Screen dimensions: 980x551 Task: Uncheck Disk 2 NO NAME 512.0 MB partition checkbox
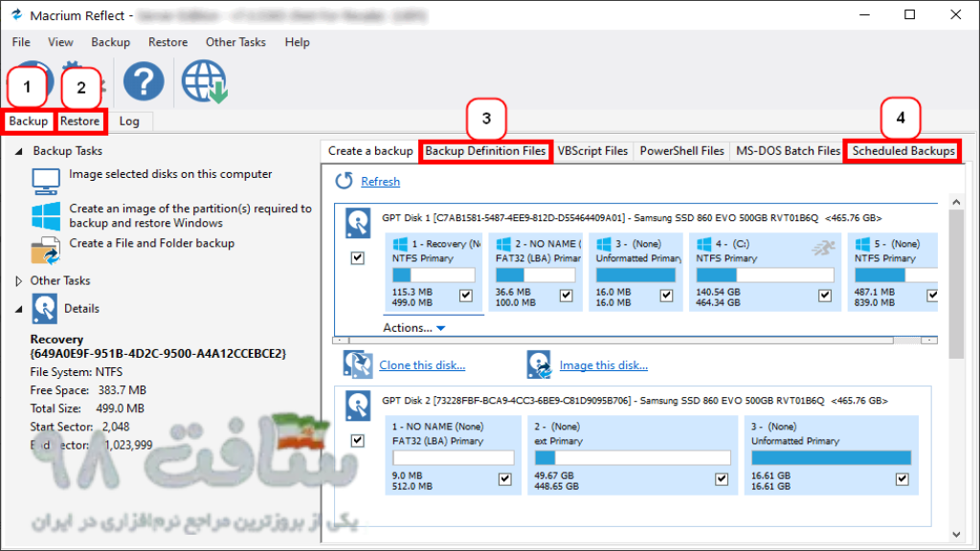point(505,479)
